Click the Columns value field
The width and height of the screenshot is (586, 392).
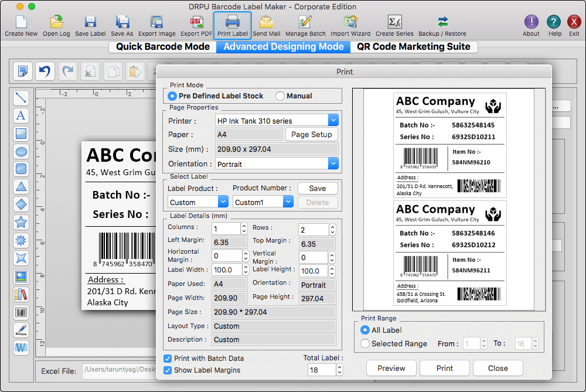pyautogui.click(x=226, y=229)
